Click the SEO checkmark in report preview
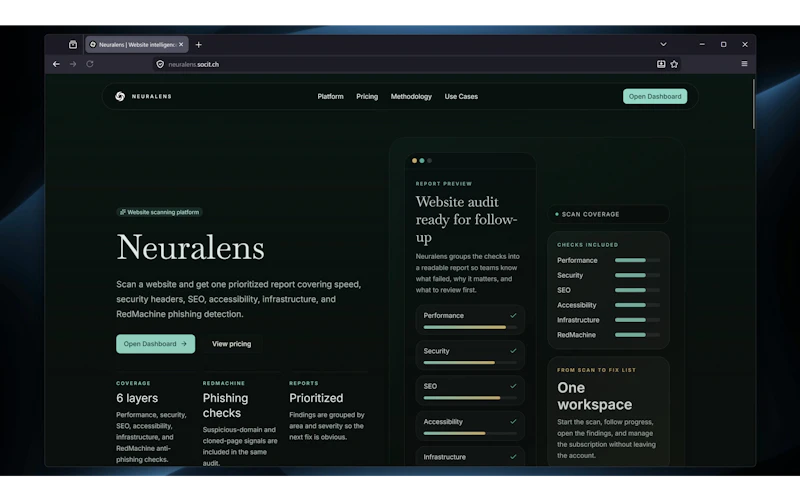 513,386
